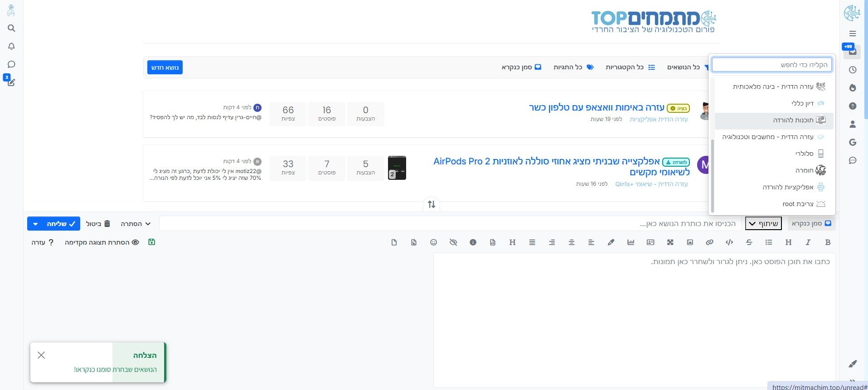Screen dimensions: 868x390
Task: Pick a text color with the eyedropper icon
Action: pos(611,242)
